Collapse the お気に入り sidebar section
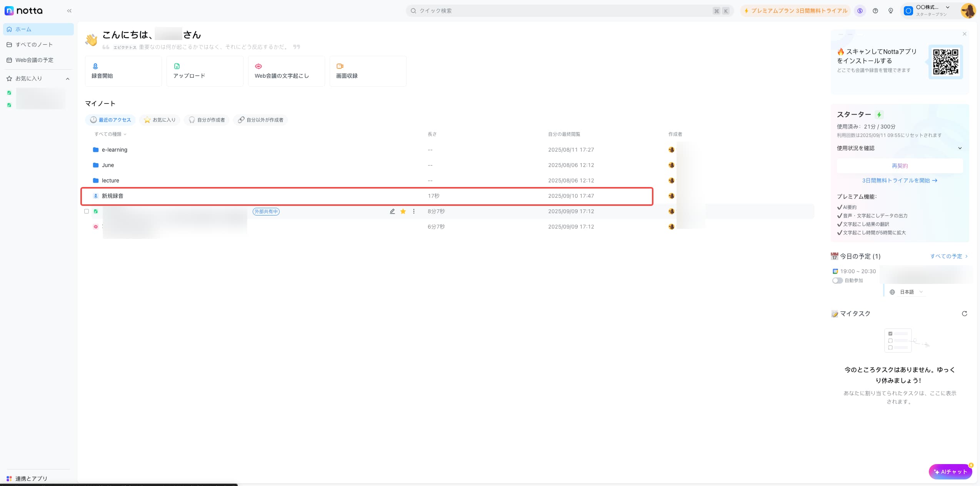 (x=68, y=79)
